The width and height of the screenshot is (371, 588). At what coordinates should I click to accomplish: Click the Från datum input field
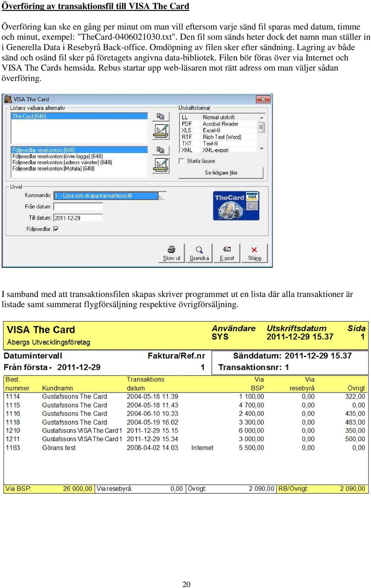[78, 207]
